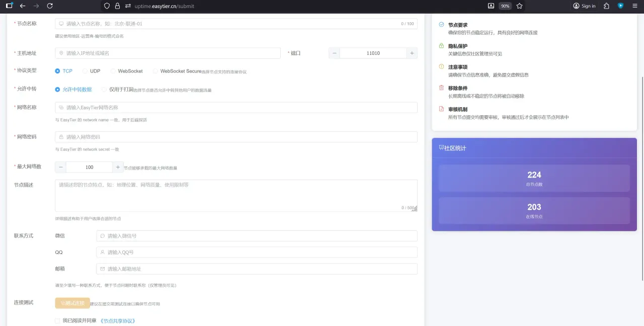
Task: Tick the 我已阅读并同意 agreement checkbox
Action: click(x=57, y=320)
